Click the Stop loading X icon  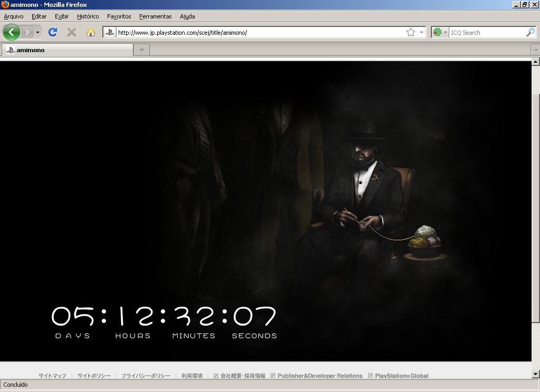(72, 32)
